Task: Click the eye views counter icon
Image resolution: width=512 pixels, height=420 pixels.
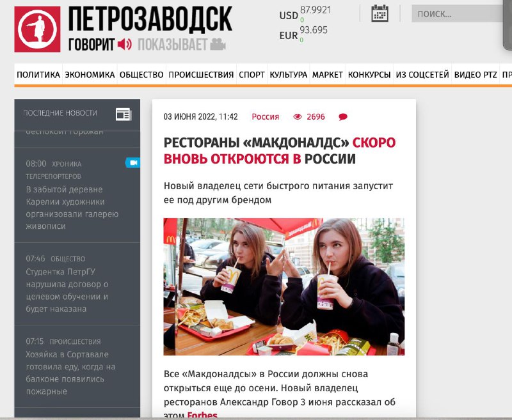Action: pos(298,117)
